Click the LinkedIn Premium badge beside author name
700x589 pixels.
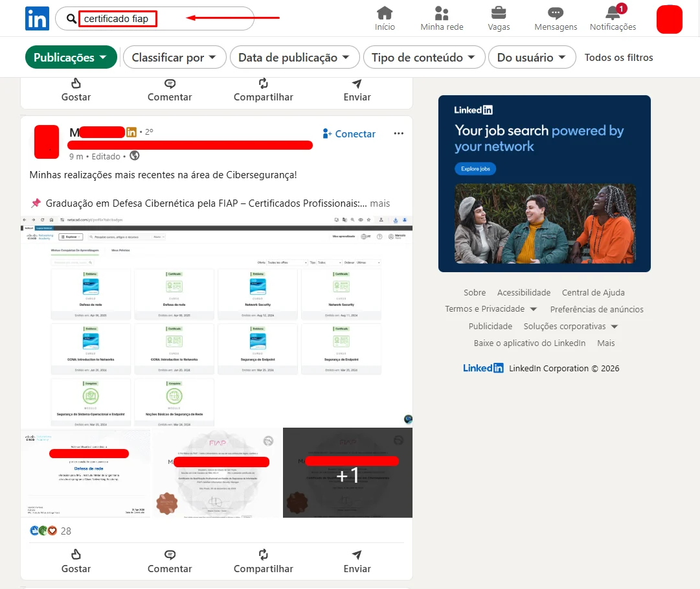coord(131,132)
